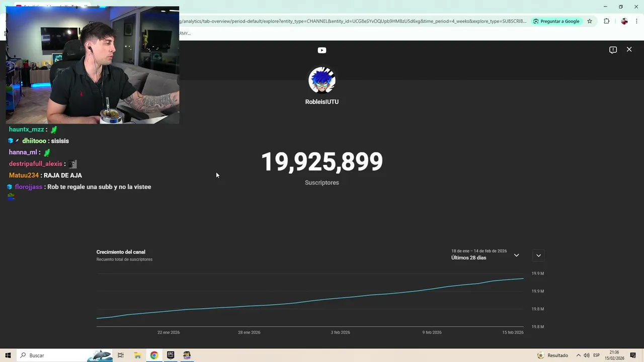Click the 22 ene 2026 axis label
644x362 pixels.
(169, 332)
